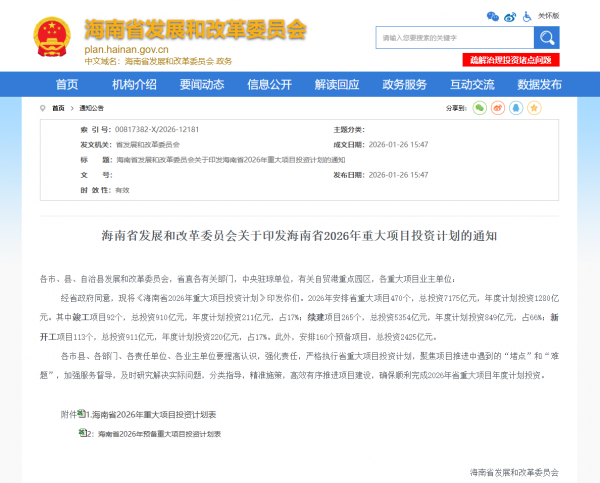Click the wheelchair accessibility icon
600x483 pixels.
[x=526, y=16]
